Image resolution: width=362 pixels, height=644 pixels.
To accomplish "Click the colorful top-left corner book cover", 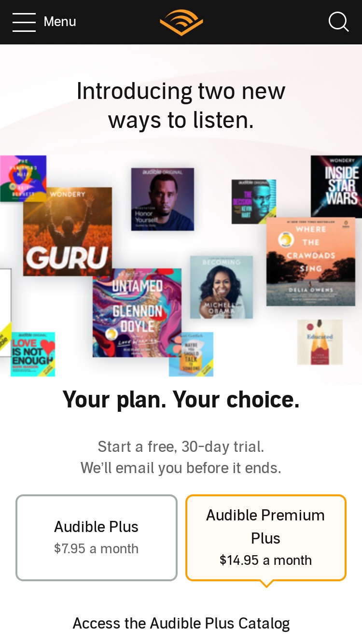I will pyautogui.click(x=23, y=179).
